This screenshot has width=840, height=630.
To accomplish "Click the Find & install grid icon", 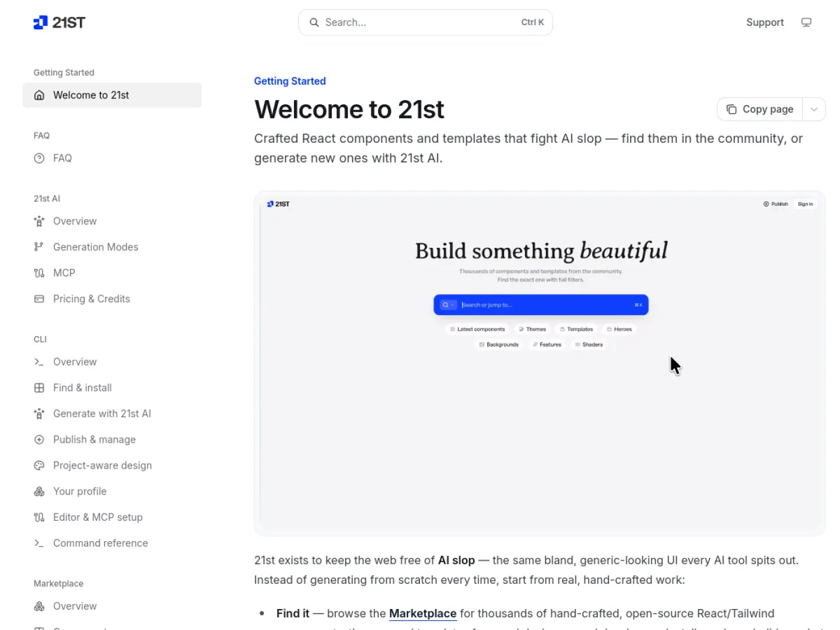I will [x=39, y=388].
